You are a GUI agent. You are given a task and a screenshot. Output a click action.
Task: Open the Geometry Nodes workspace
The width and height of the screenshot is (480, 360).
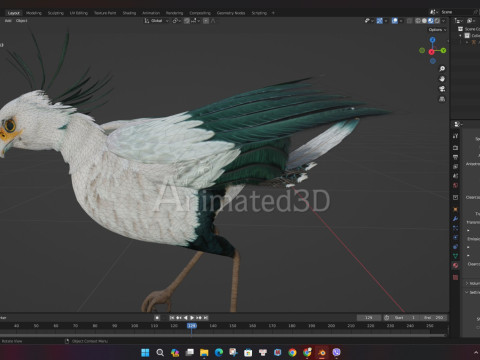tap(231, 13)
